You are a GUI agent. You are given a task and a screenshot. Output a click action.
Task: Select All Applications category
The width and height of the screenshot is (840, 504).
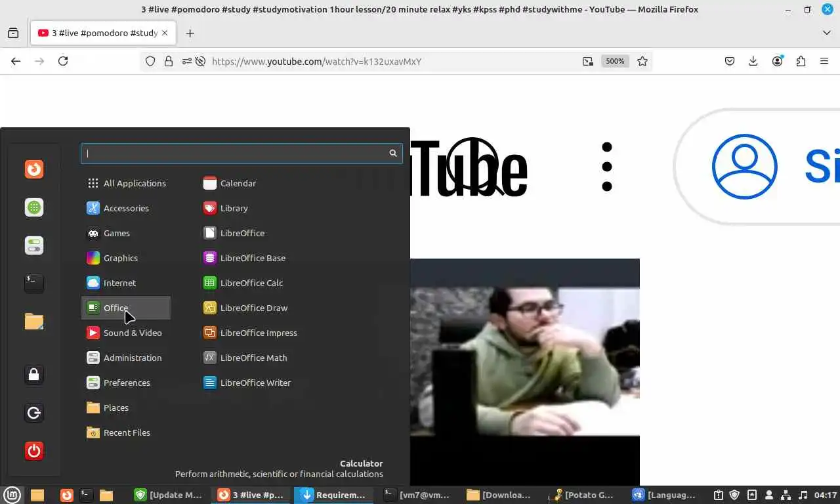(125, 183)
